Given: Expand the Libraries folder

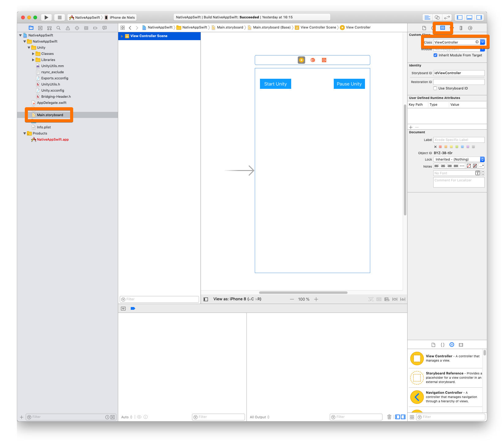Looking at the screenshot, I should (x=33, y=60).
